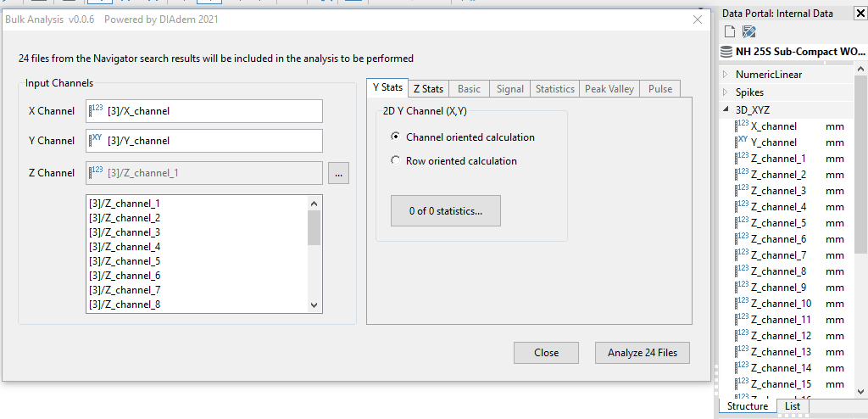868x419 pixels.
Task: Click the Y_channel XY icon in Data Portal
Action: [x=743, y=142]
